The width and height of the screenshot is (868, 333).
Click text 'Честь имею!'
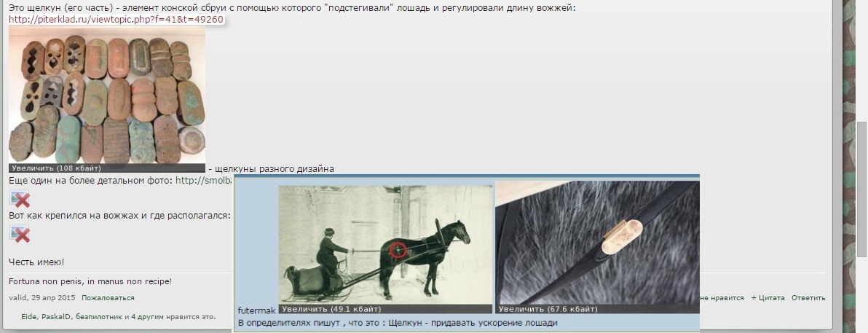click(x=36, y=262)
